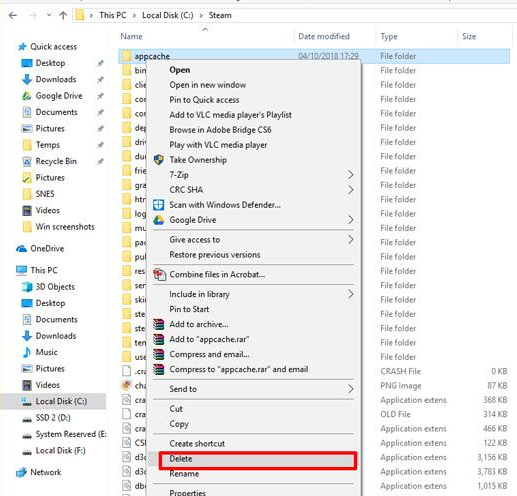Click the '3,156 KB' size cell

click(x=492, y=457)
